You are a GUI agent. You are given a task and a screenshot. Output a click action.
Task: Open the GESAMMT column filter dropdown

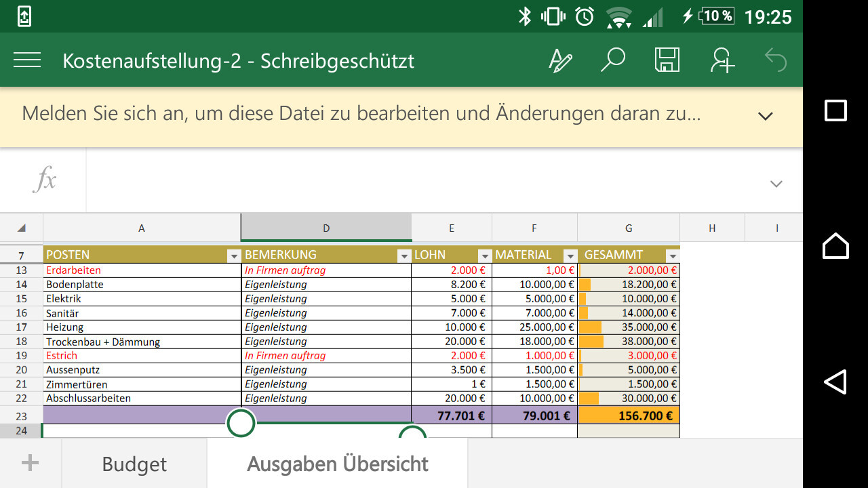pyautogui.click(x=672, y=256)
